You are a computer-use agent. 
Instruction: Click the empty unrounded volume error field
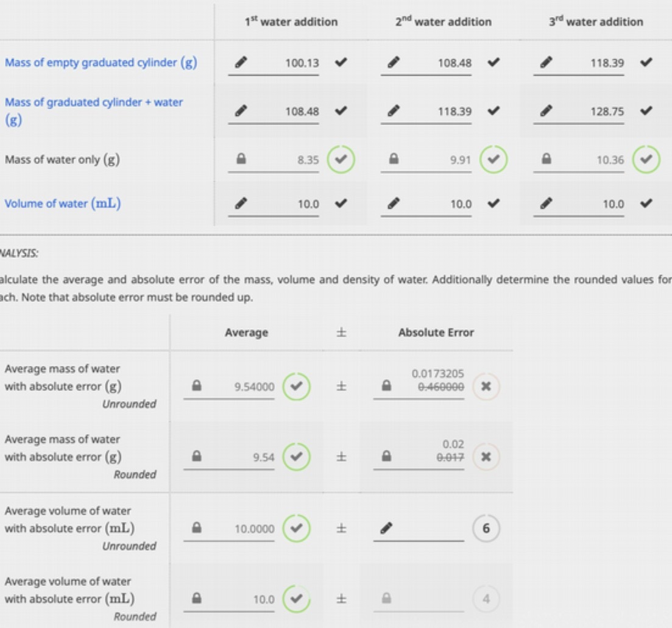coord(419,529)
